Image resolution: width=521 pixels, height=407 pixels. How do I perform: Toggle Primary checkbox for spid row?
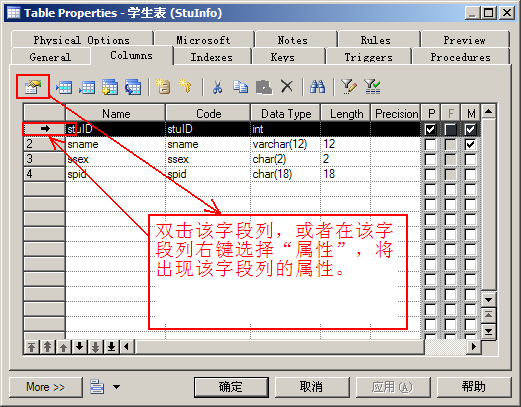(430, 174)
